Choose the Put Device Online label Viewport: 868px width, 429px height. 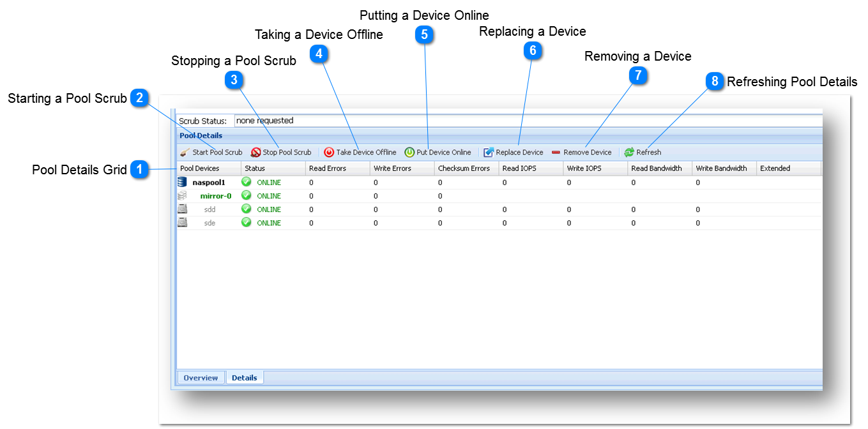444,153
